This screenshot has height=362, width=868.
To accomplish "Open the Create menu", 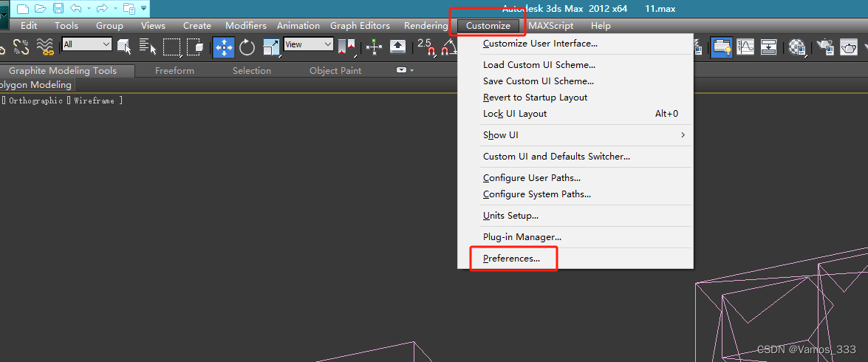I will click(197, 25).
